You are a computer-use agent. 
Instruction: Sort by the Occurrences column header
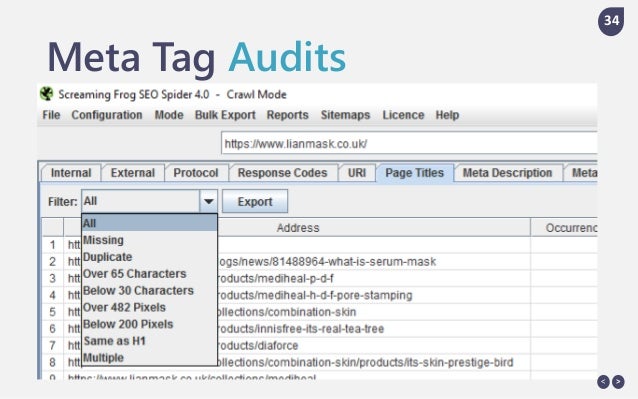point(564,227)
